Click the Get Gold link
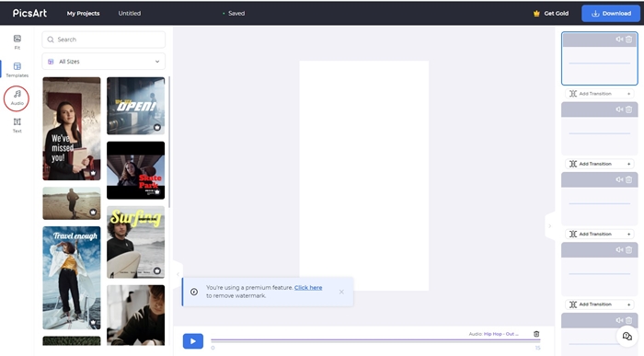644x356 pixels. pyautogui.click(x=556, y=13)
